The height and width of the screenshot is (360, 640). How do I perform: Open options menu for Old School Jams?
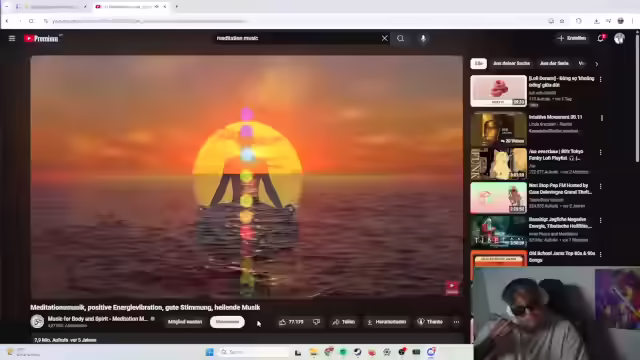(x=600, y=255)
